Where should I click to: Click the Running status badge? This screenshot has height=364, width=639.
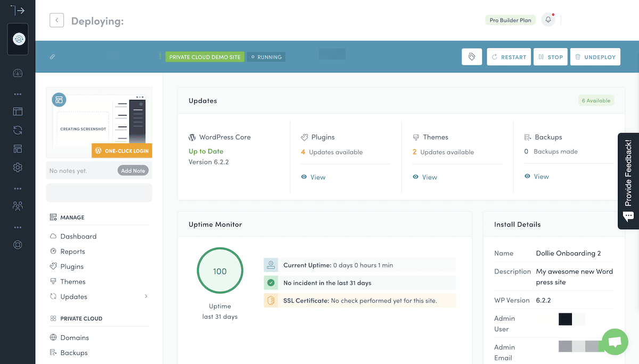pyautogui.click(x=266, y=57)
